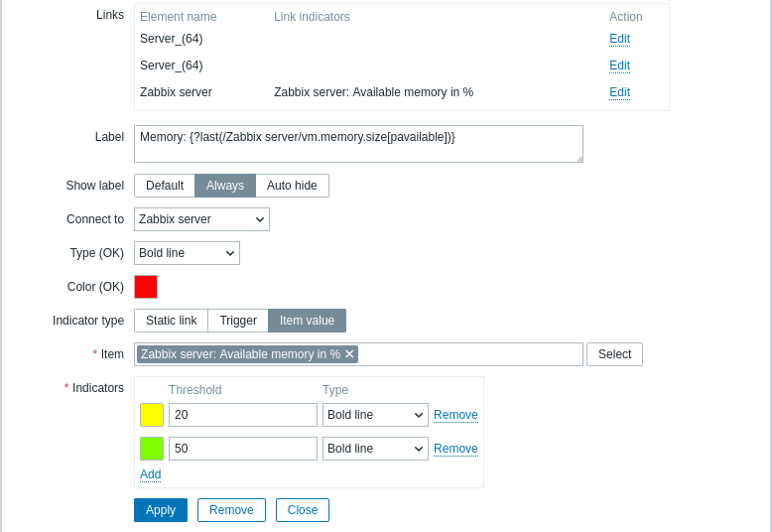Set Show label to Default
This screenshot has height=532, width=772.
point(165,186)
